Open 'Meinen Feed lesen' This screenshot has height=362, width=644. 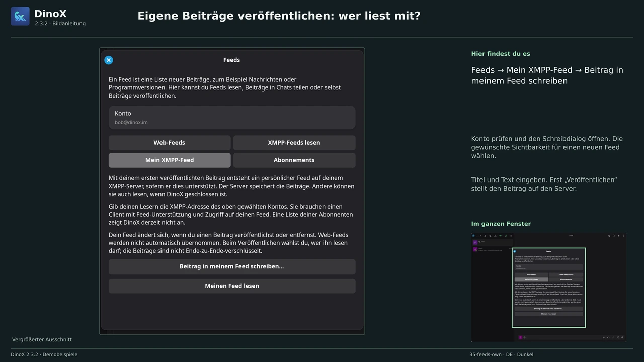[232, 286]
